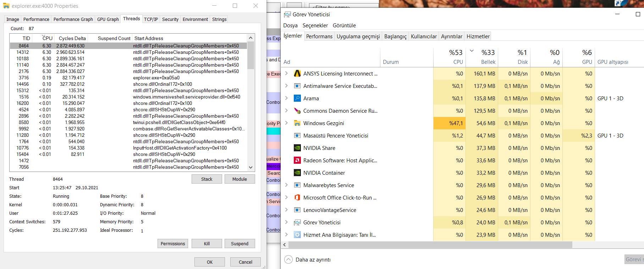Click the explorer.exe Properties title bar icon

(x=6, y=6)
